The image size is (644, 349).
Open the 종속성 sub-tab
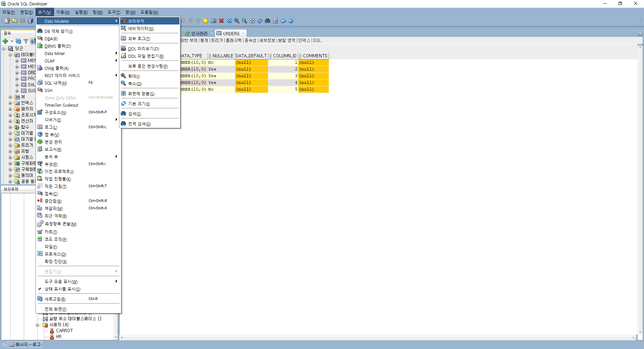tap(251, 40)
